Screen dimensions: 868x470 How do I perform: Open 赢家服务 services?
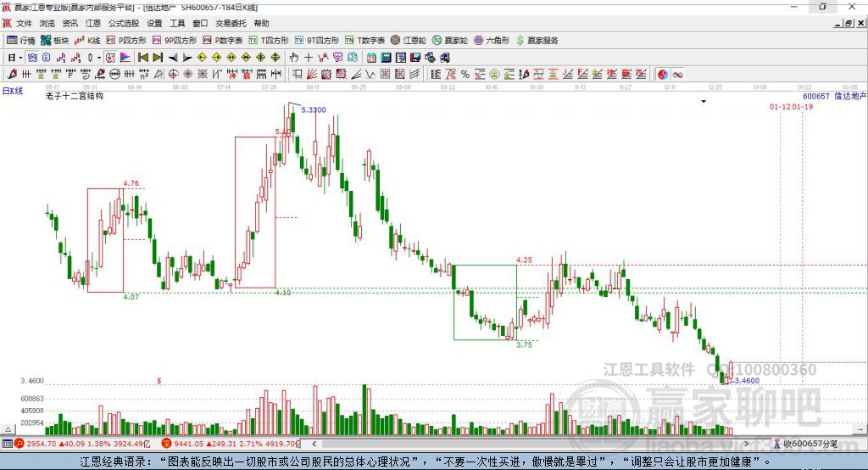pos(537,41)
